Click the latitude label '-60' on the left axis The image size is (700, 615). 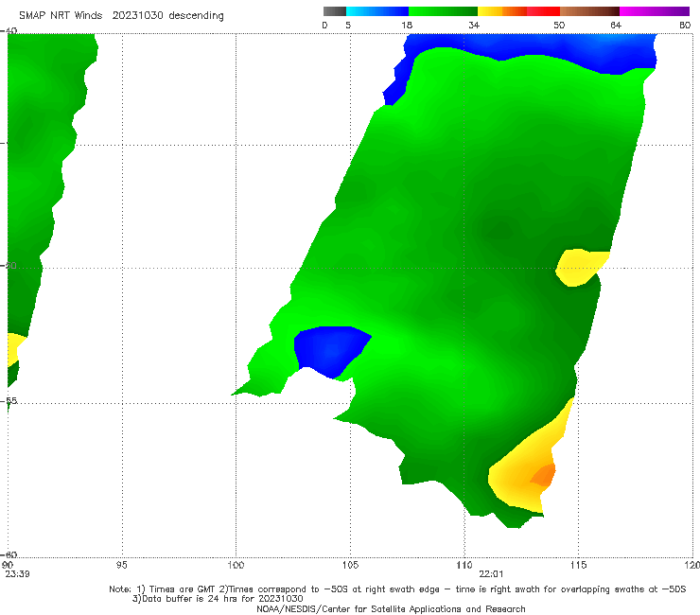(9, 555)
